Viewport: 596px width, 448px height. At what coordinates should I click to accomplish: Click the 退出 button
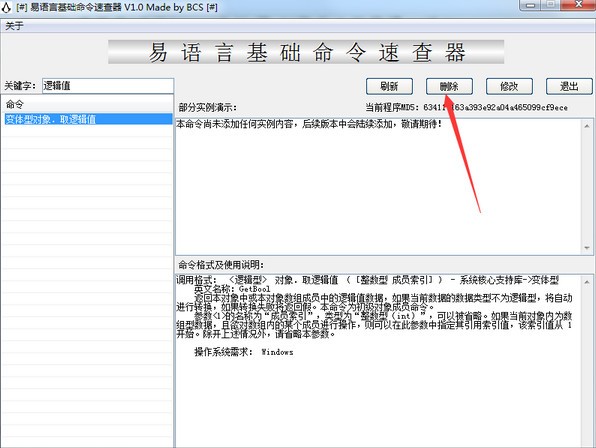569,86
